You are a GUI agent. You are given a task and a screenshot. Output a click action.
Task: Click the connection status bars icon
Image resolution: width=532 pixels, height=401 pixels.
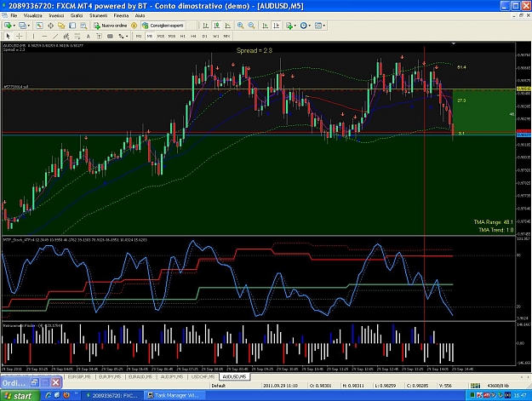tap(475, 386)
